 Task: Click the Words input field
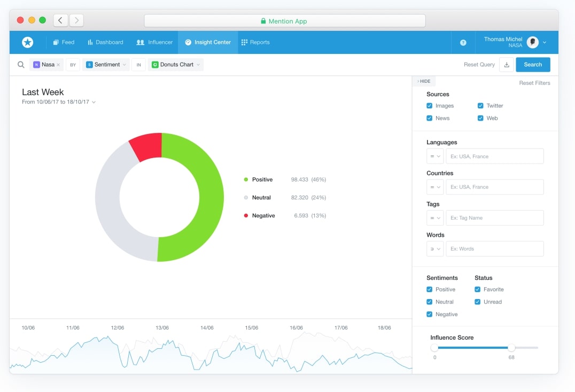point(495,249)
